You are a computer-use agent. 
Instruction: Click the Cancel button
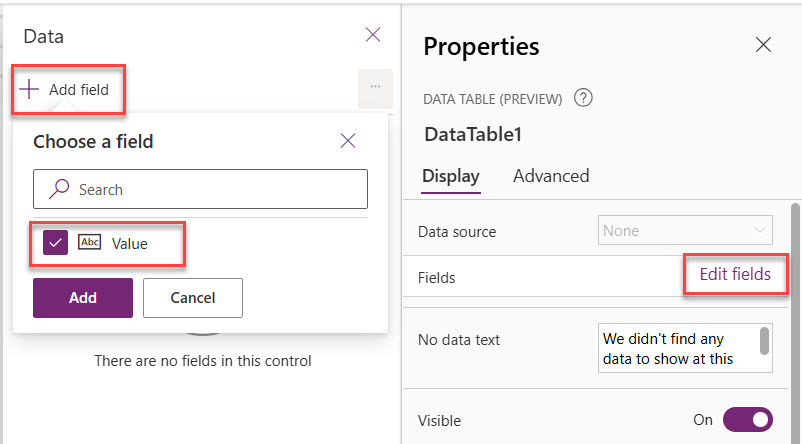193,298
